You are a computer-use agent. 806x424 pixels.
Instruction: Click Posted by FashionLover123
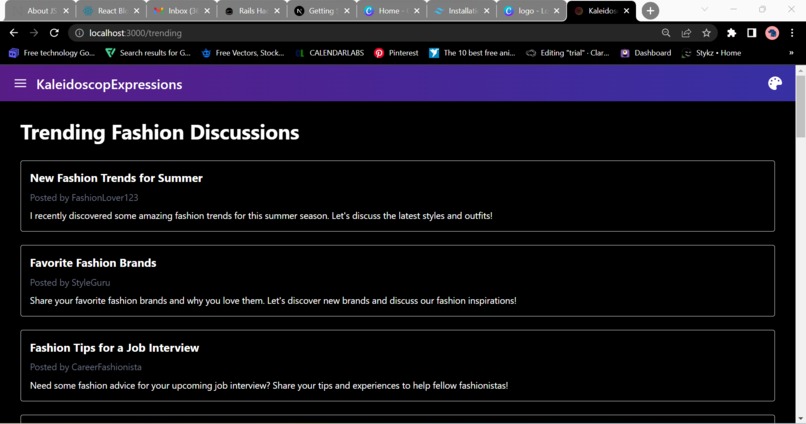[x=84, y=197]
